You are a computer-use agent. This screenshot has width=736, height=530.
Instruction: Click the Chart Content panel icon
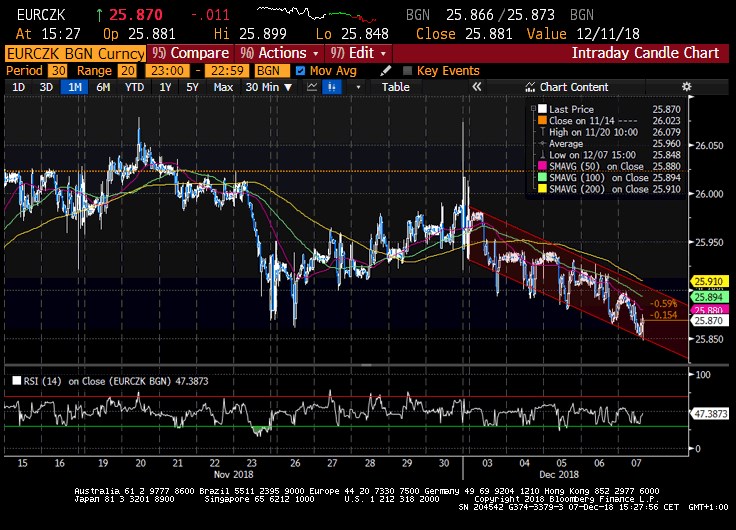coord(527,87)
